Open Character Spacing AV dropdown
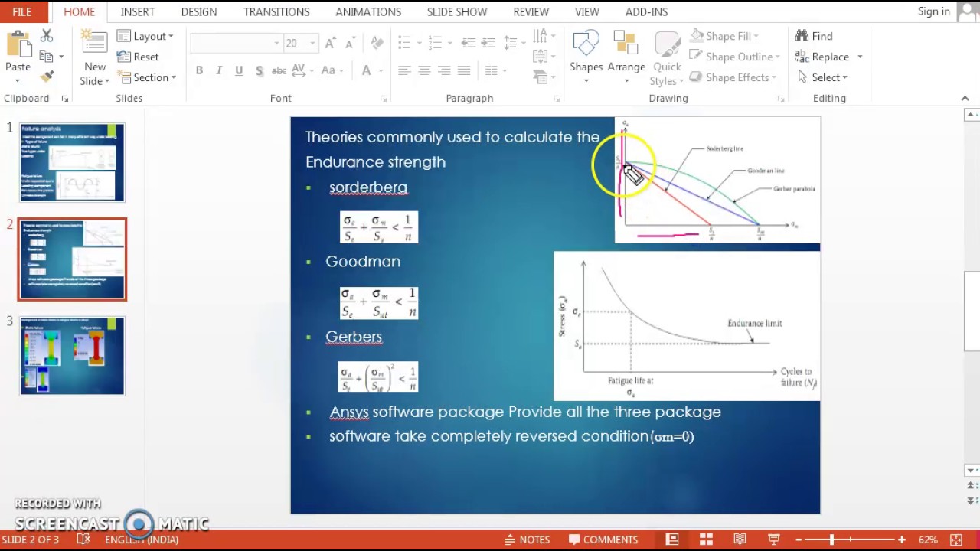 tap(302, 70)
